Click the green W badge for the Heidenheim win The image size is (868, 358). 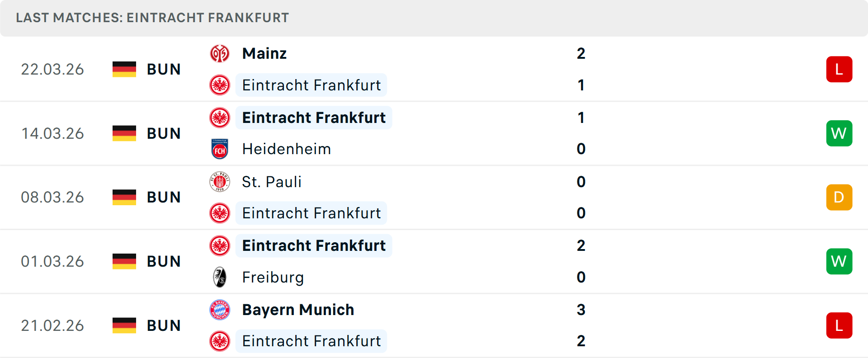point(839,133)
